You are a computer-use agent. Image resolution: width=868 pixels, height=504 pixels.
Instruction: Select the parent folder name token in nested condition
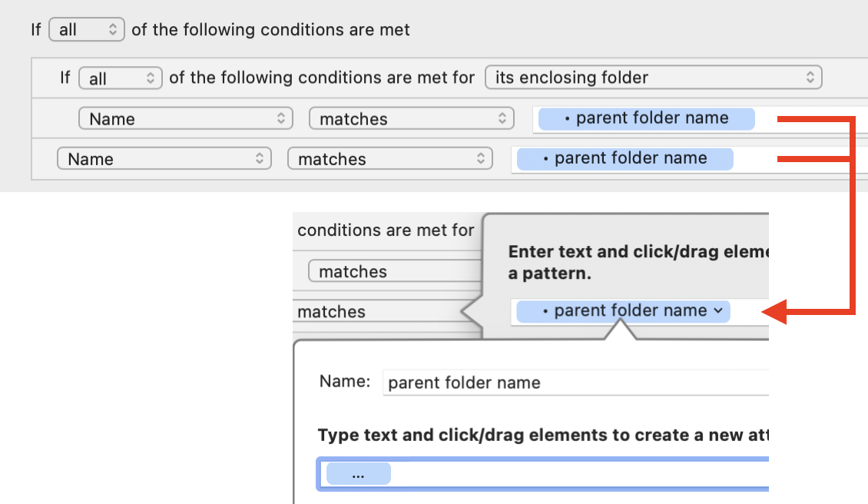tap(646, 118)
